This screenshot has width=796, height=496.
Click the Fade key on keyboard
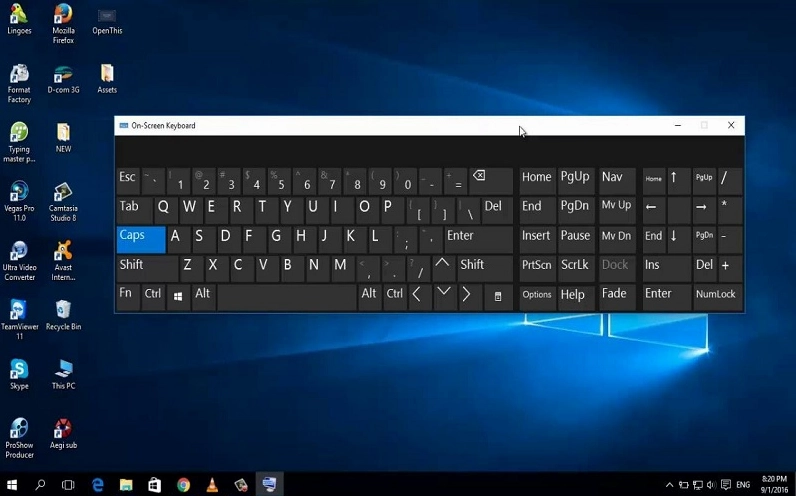617,297
